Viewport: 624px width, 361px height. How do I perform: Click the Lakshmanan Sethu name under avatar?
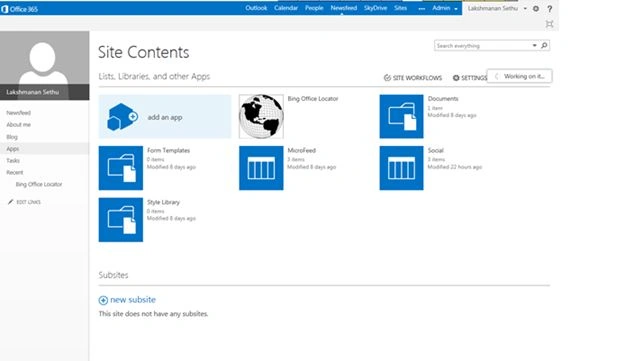tap(33, 92)
